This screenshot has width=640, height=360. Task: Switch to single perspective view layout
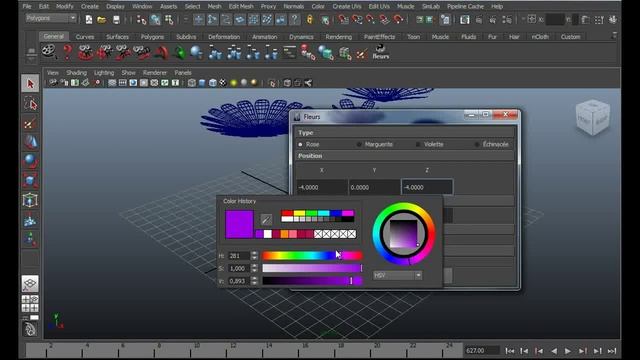point(30,283)
